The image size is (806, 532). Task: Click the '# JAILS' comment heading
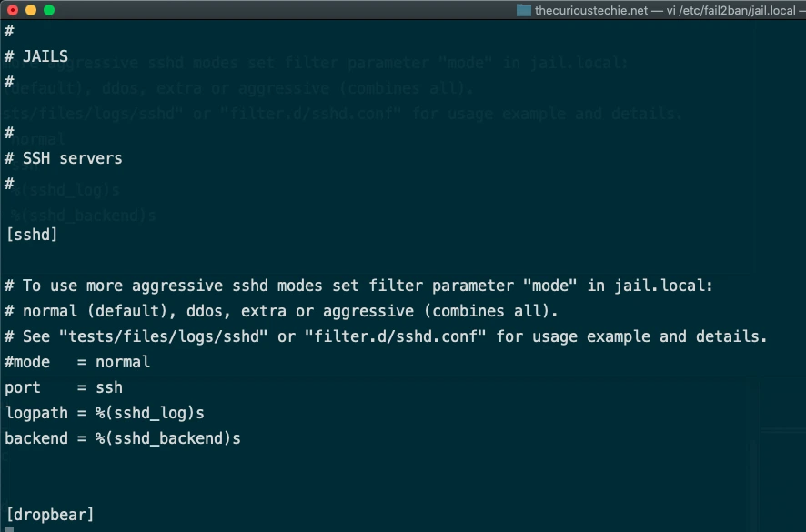coord(36,56)
